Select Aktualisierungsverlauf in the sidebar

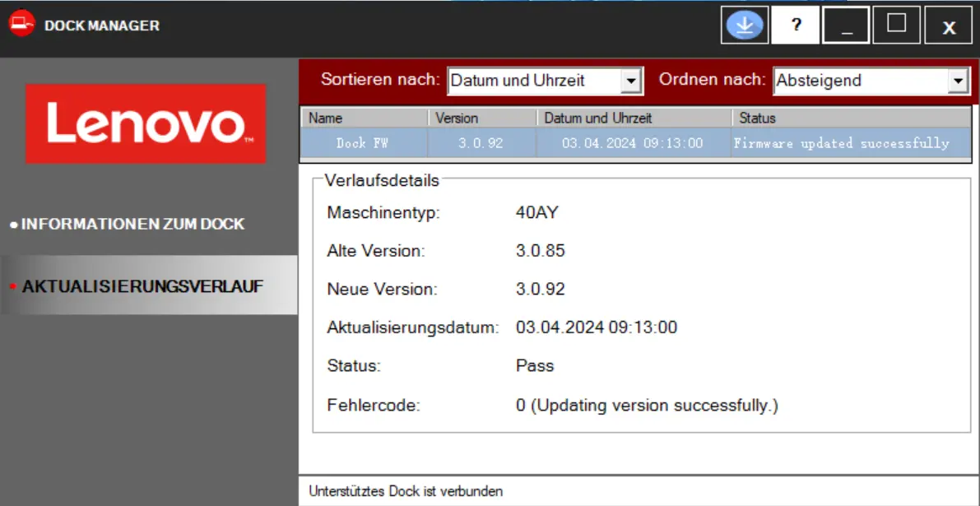[x=142, y=286]
